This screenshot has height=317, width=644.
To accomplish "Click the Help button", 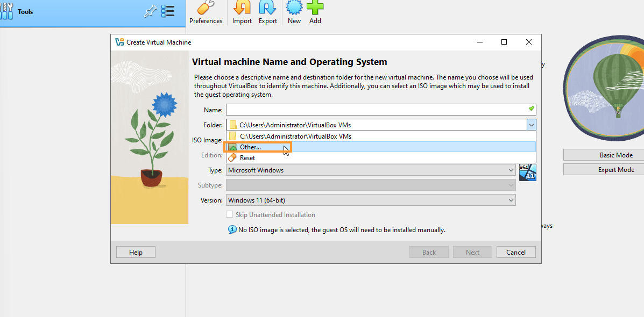I will 136,252.
